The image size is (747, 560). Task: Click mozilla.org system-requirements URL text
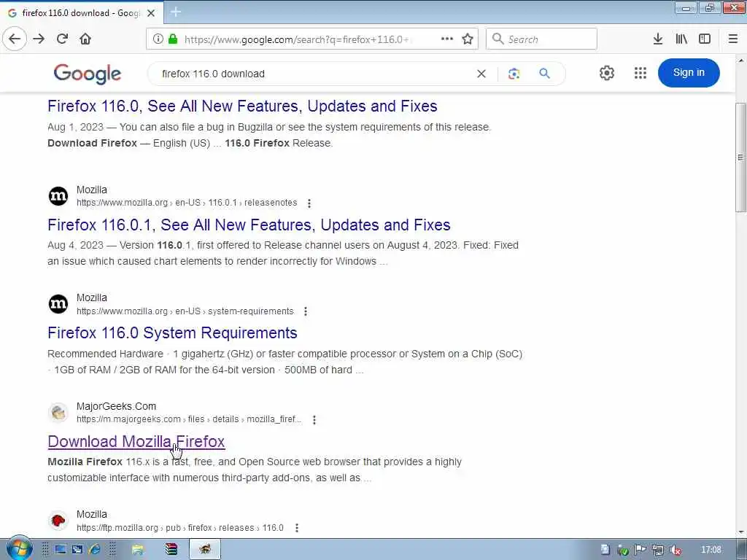tap(185, 311)
